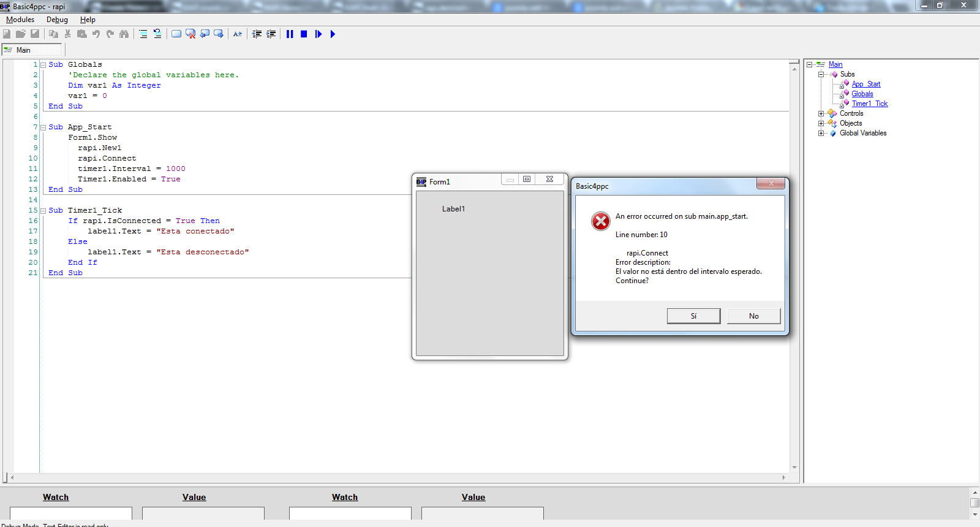
Task: Click the second Watch input field
Action: 350,514
